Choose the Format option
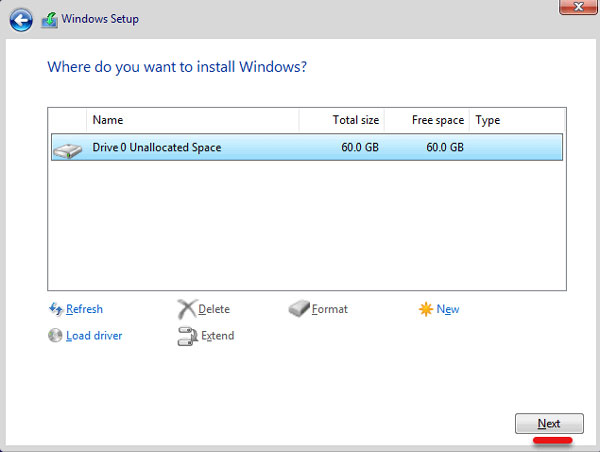The image size is (600, 452). 329,309
